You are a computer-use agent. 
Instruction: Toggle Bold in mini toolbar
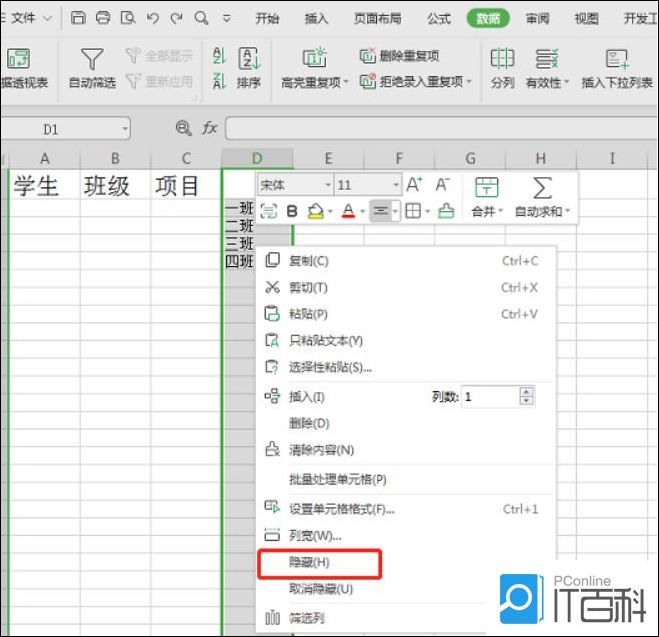[x=292, y=211]
